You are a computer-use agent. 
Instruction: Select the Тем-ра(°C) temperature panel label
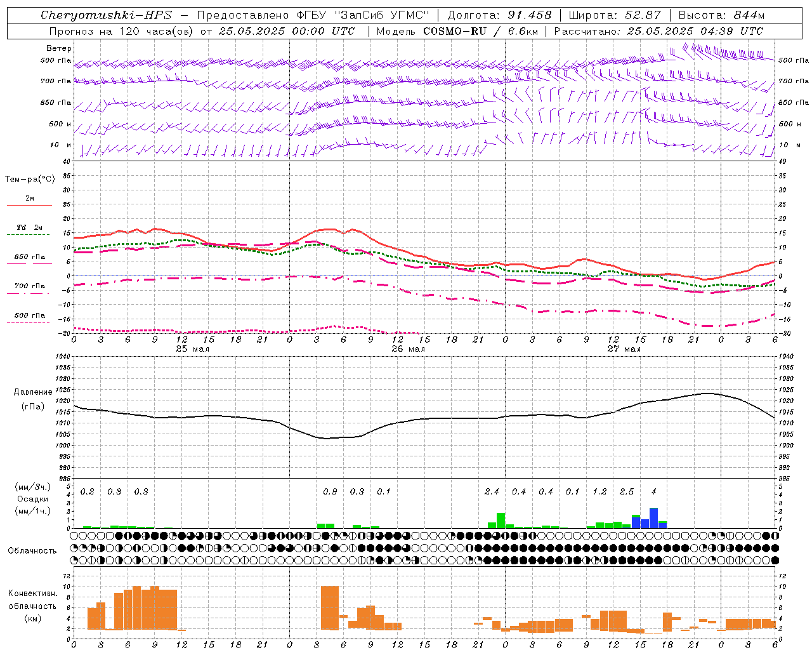30,180
